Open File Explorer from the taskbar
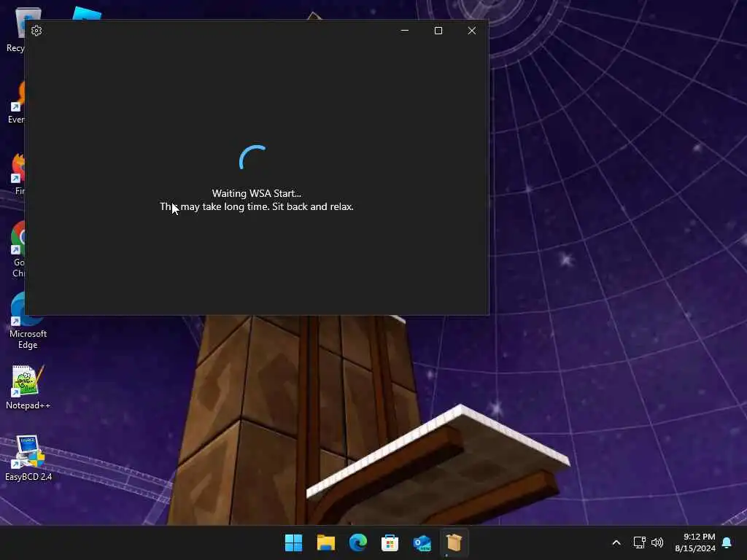The image size is (747, 560). coord(326,542)
